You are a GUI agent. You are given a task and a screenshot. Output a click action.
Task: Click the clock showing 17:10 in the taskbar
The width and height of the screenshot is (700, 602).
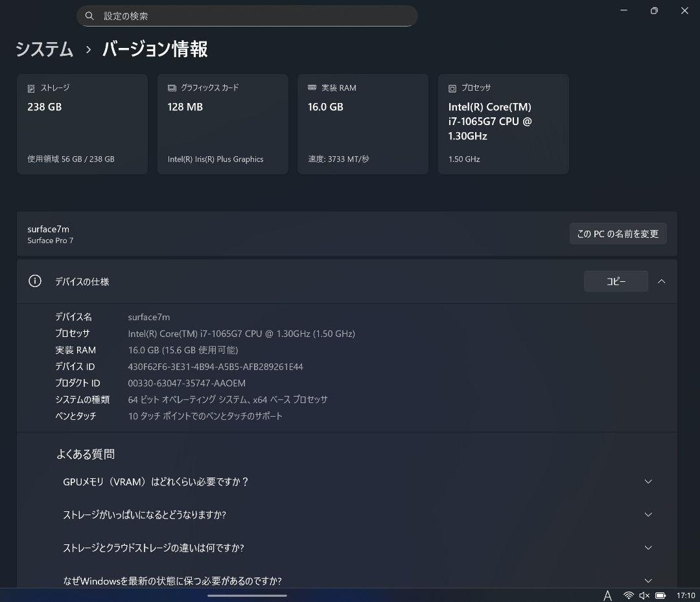click(687, 595)
